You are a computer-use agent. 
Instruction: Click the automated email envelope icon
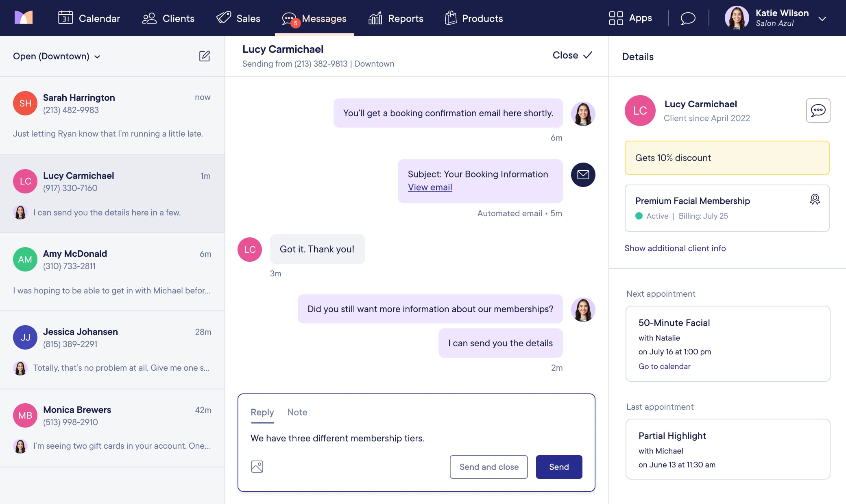[x=583, y=175]
